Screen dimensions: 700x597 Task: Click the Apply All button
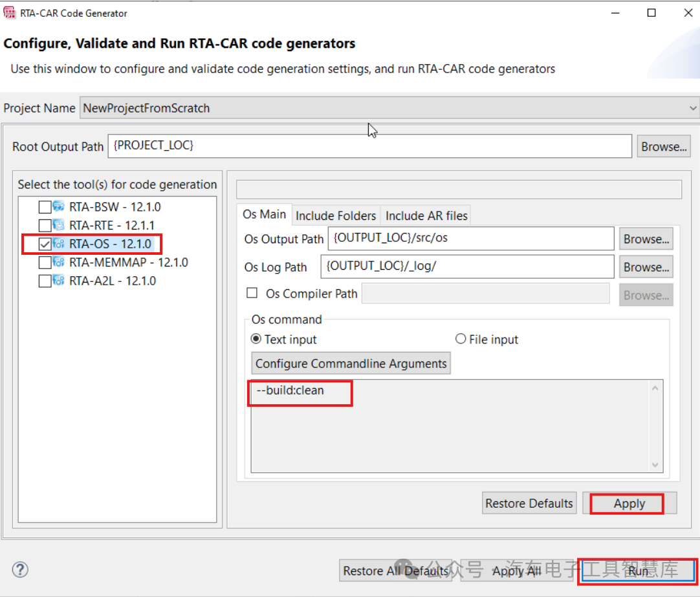pyautogui.click(x=516, y=570)
